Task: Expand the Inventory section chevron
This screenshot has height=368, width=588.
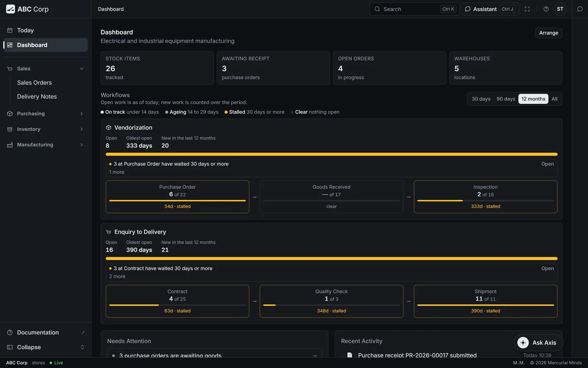Action: click(82, 129)
